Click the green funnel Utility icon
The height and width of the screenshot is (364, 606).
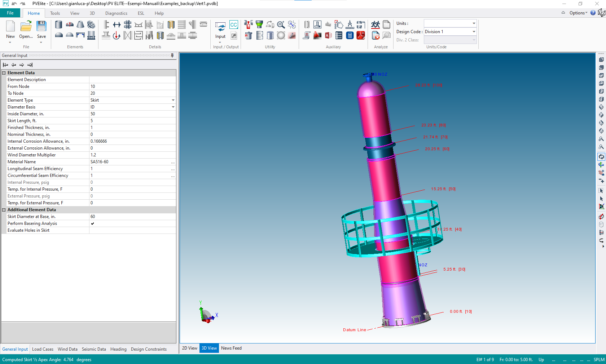pos(259,25)
